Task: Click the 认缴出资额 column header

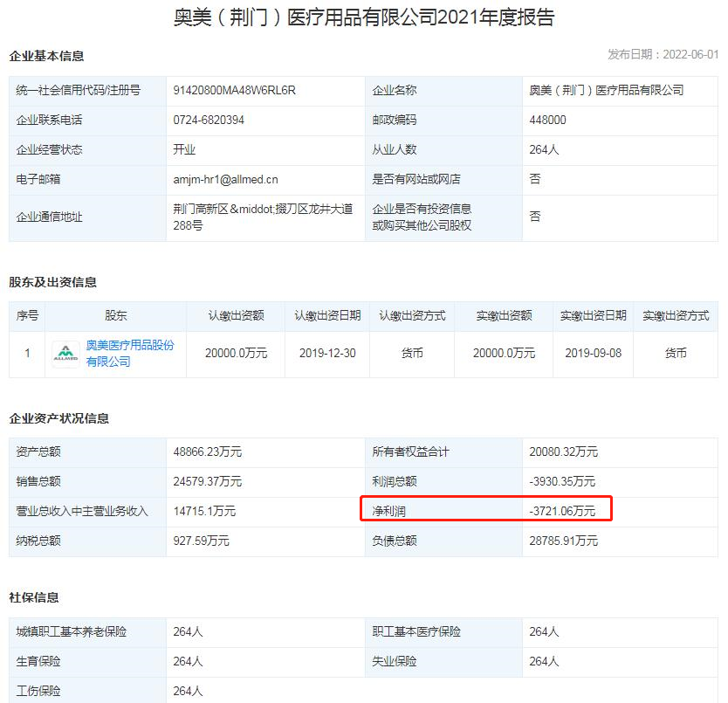Action: pos(236,316)
